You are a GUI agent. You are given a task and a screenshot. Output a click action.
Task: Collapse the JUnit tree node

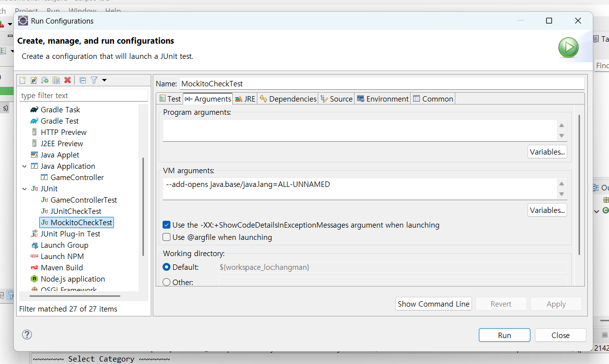click(24, 188)
